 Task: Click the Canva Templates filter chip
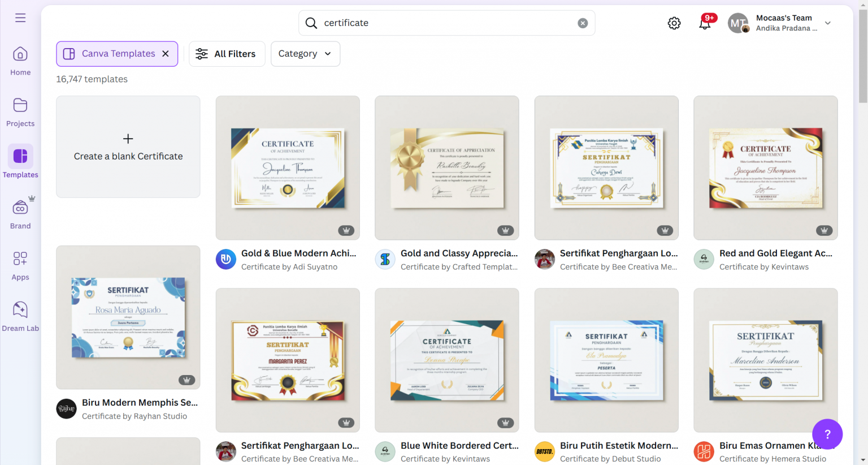pos(117,54)
